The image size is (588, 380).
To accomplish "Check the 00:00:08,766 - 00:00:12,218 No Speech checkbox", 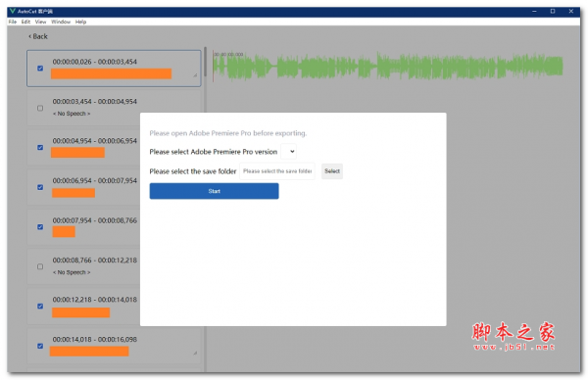I will pyautogui.click(x=40, y=266).
